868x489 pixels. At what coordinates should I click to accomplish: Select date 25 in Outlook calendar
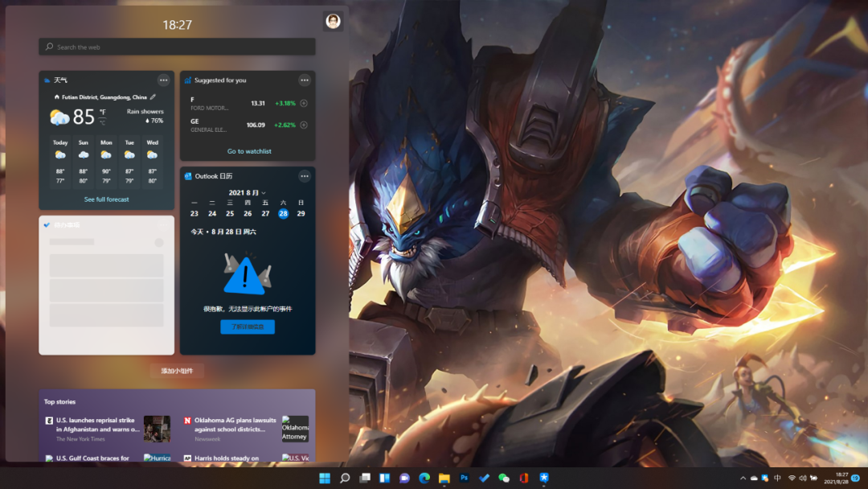(x=230, y=214)
